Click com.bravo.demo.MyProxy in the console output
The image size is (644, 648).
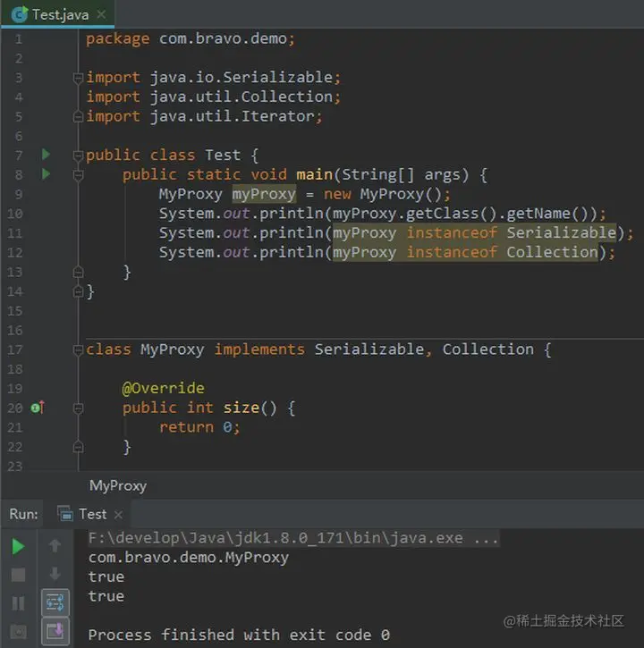tap(188, 558)
